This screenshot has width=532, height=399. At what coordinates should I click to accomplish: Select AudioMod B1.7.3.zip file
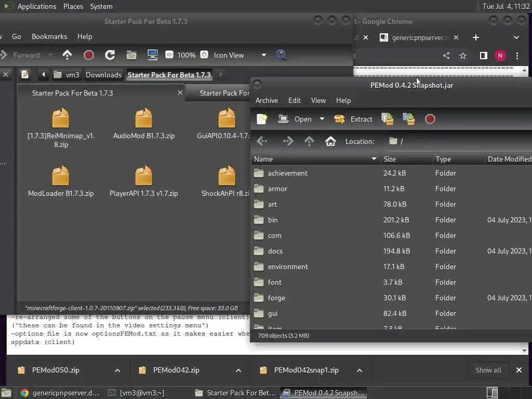(x=143, y=124)
